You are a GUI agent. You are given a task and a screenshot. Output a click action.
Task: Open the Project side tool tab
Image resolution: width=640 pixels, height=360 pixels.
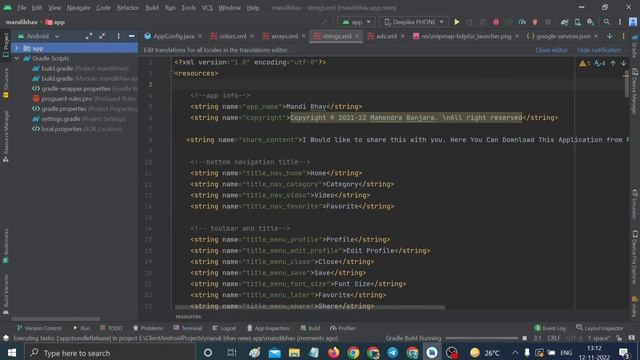pos(6,45)
